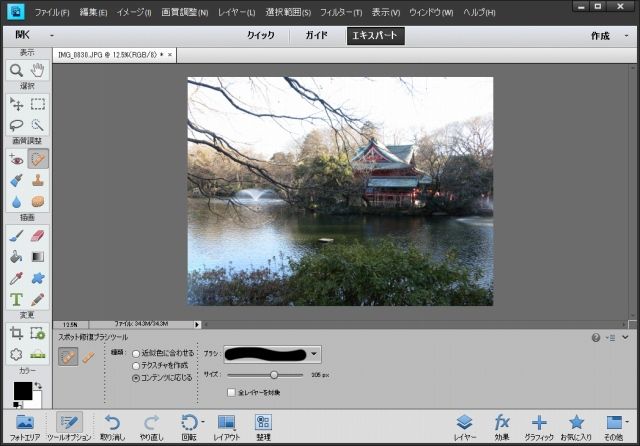This screenshot has width=640, height=446.
Task: Expand the その他 dropdown arrow
Action: click(x=627, y=422)
